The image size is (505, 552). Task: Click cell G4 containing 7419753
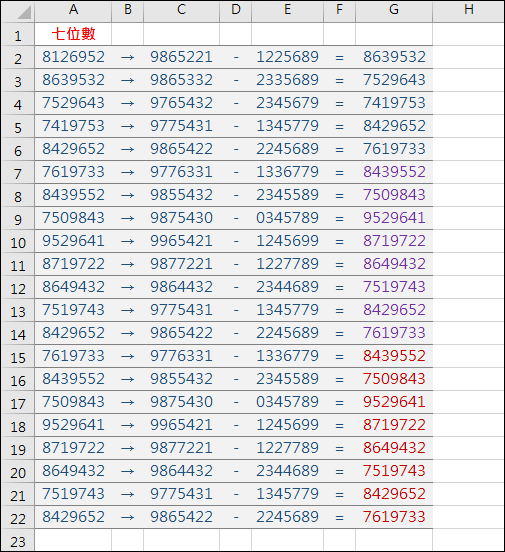[x=394, y=103]
